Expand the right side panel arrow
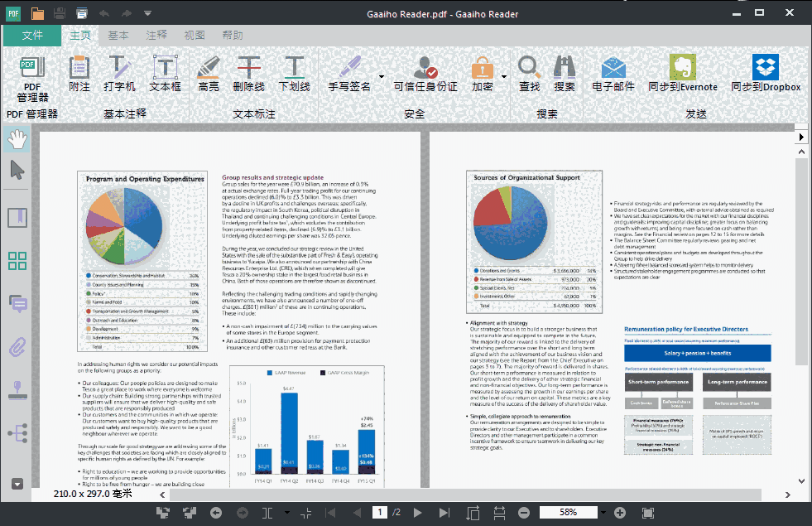This screenshot has height=526, width=812. 801,137
